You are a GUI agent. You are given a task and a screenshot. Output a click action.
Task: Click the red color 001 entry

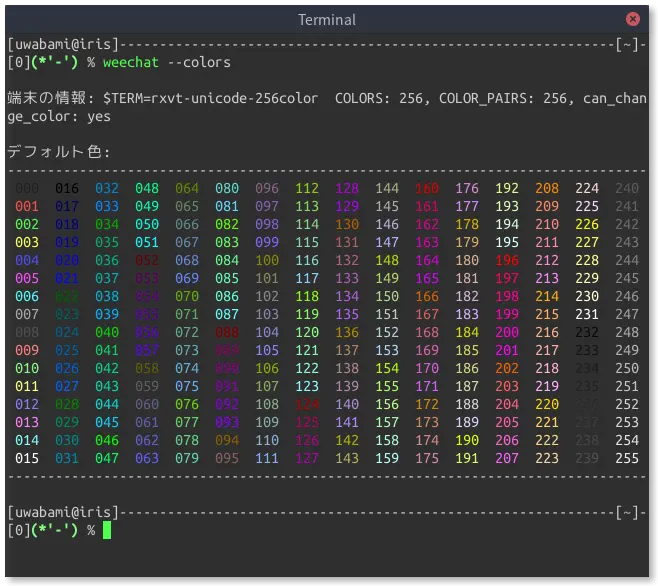click(27, 206)
